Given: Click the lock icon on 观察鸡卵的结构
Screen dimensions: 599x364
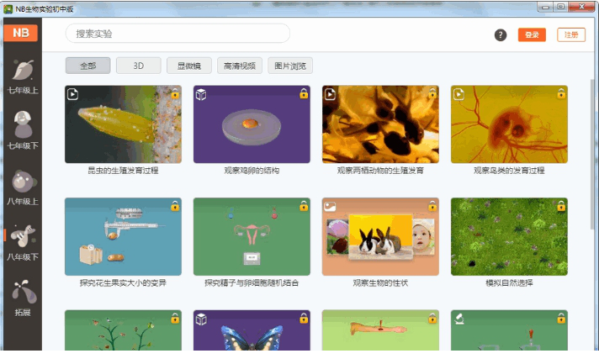Looking at the screenshot, I should click(x=304, y=93).
